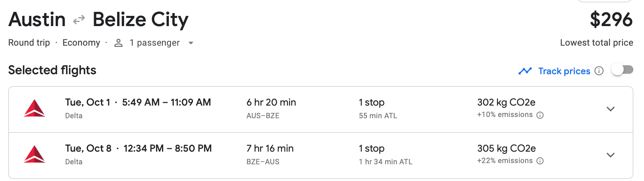This screenshot has height=181, width=644.
Task: Click the Track prices chart line icon
Action: [525, 71]
